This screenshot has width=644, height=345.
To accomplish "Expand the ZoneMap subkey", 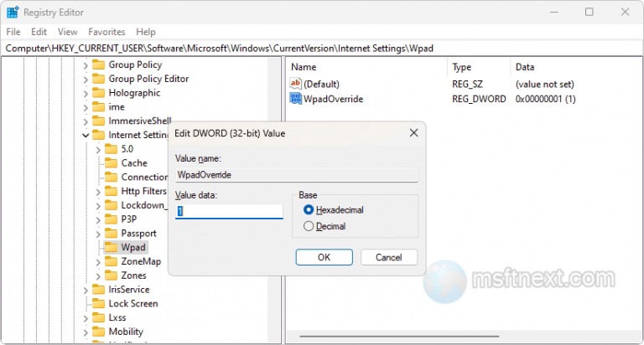I will tap(98, 262).
